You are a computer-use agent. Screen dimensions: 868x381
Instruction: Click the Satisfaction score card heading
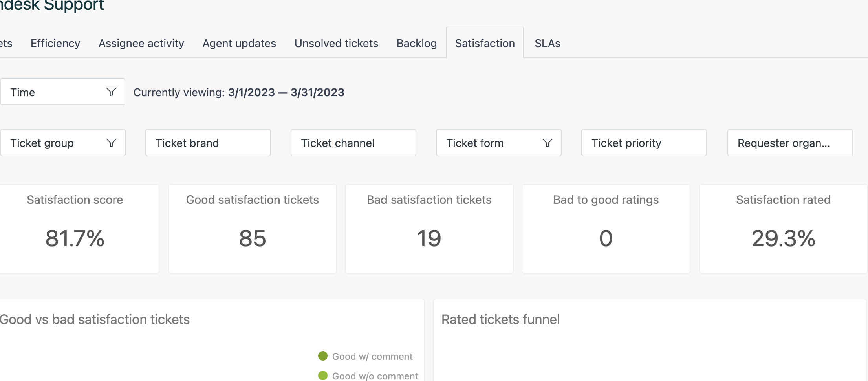[x=75, y=200]
